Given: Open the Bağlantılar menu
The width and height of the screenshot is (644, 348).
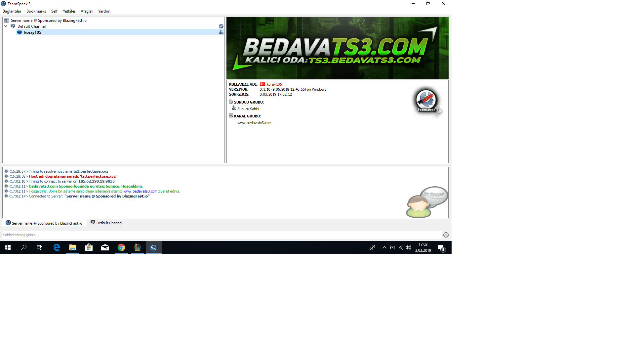Looking at the screenshot, I should click(12, 11).
